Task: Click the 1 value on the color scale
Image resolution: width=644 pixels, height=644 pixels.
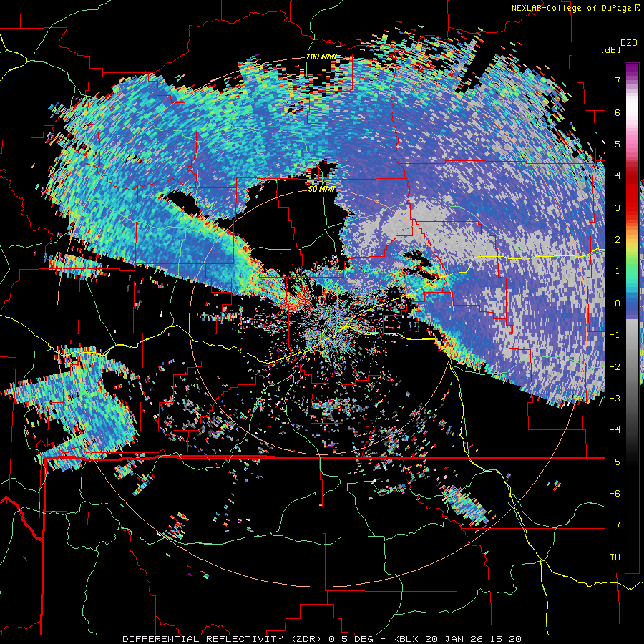Action: tap(618, 271)
